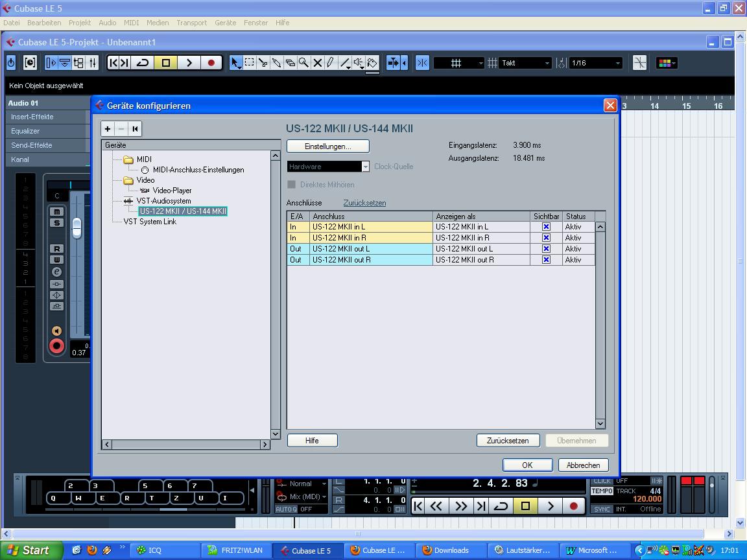Select the Play speaker tool
This screenshot has width=747, height=560.
coord(358,63)
